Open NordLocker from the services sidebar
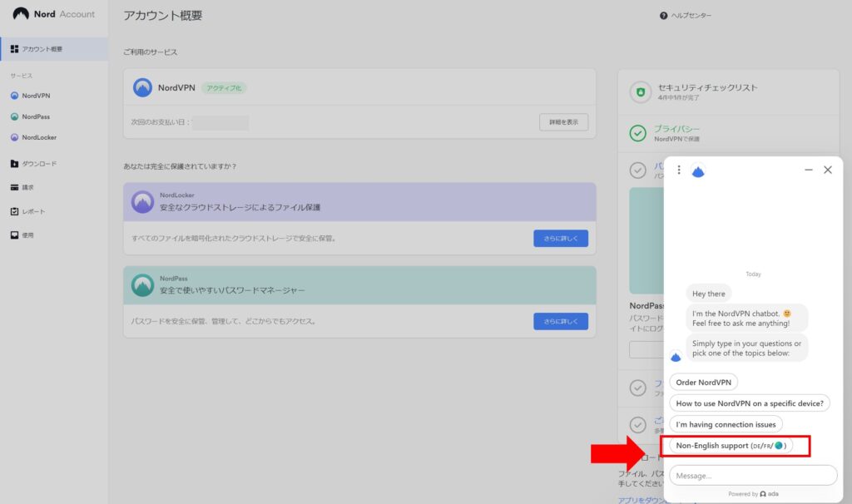The height and width of the screenshot is (504, 852). pyautogui.click(x=16, y=137)
